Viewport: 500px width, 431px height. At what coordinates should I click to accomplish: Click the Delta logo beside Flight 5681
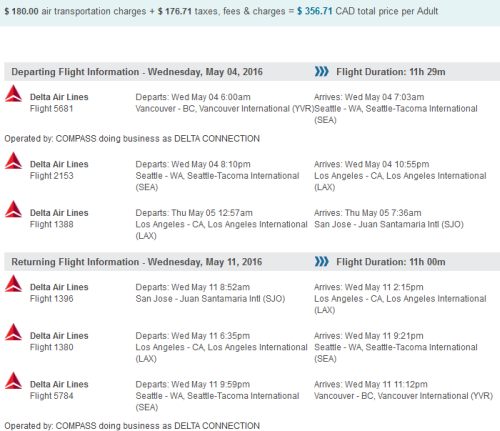pyautogui.click(x=13, y=93)
